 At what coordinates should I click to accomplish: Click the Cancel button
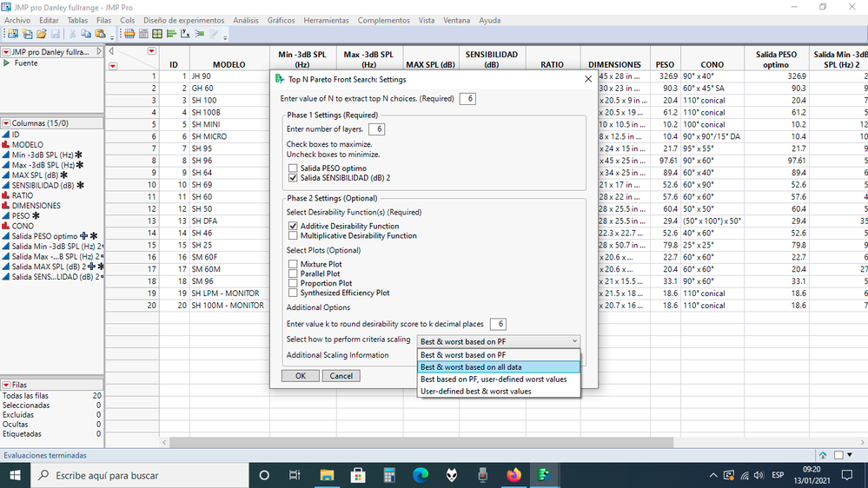click(x=341, y=376)
